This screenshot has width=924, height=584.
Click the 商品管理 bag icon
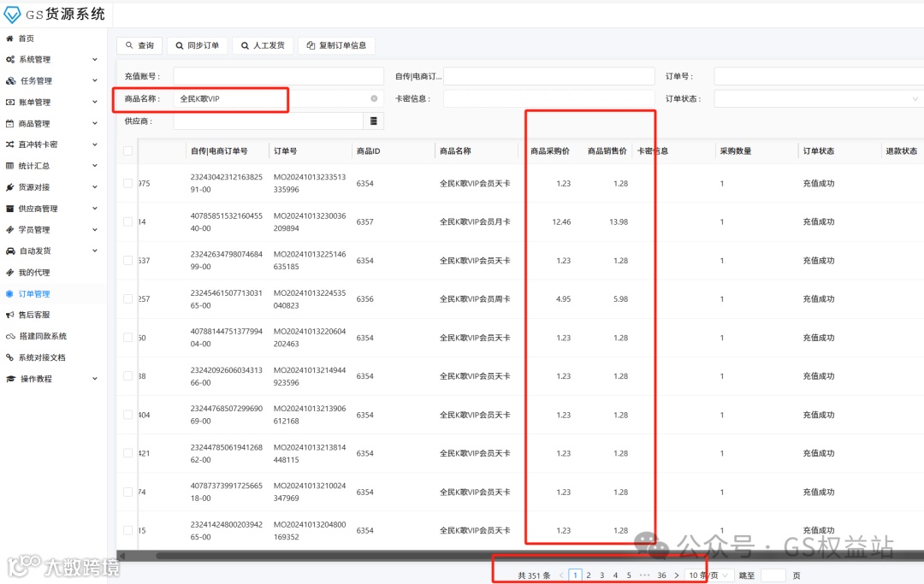tap(9, 124)
